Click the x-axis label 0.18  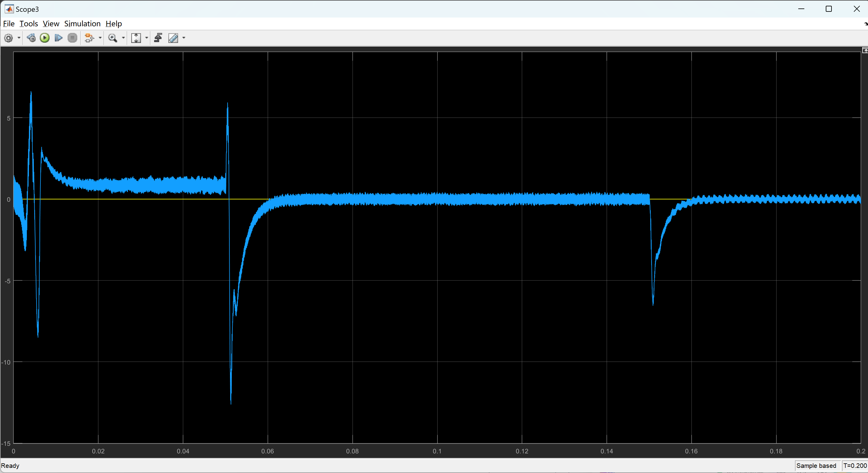[x=776, y=451]
